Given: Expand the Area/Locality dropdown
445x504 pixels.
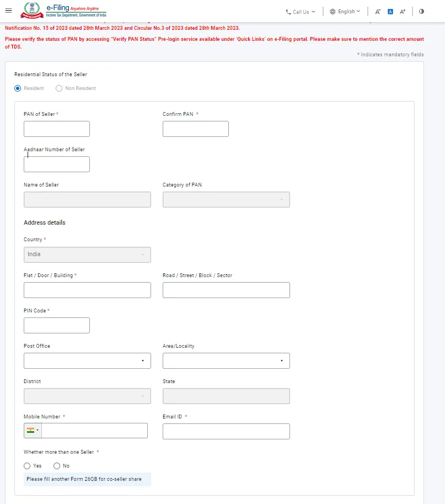Looking at the screenshot, I should [226, 360].
